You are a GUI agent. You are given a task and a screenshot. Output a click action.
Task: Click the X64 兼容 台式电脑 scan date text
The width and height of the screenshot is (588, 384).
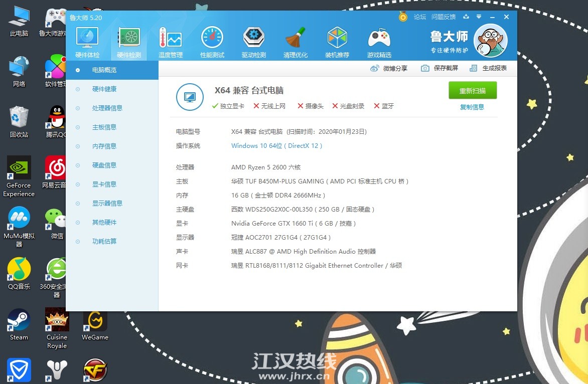tap(299, 131)
